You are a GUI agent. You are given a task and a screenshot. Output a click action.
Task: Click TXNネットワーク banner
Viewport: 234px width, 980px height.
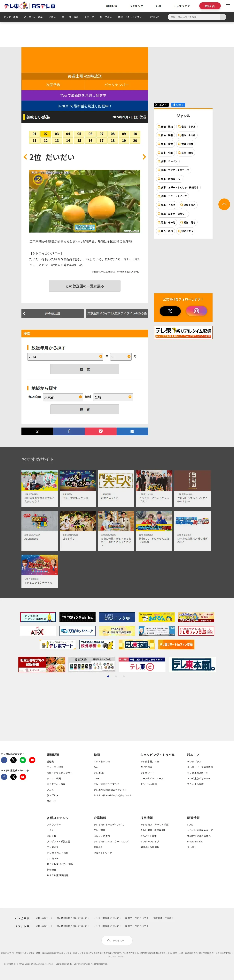pos(77,631)
